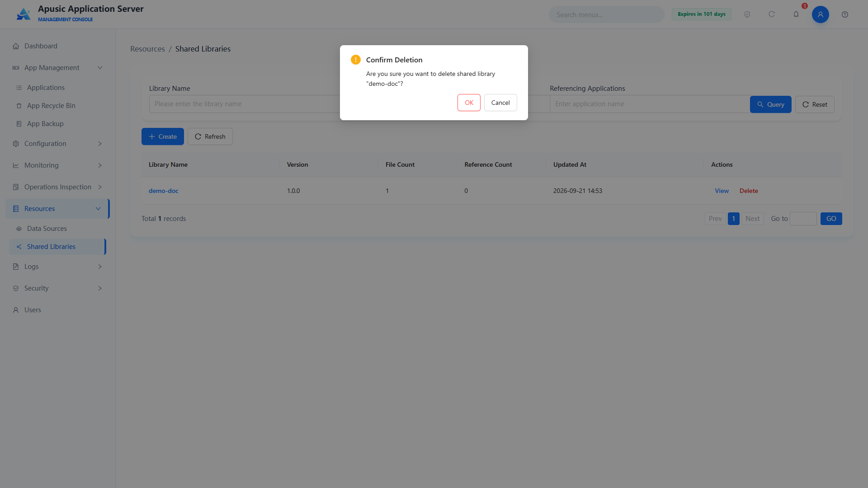Screen dimensions: 868x488
Task: Click the refresh icon in top header
Action: click(x=772, y=14)
